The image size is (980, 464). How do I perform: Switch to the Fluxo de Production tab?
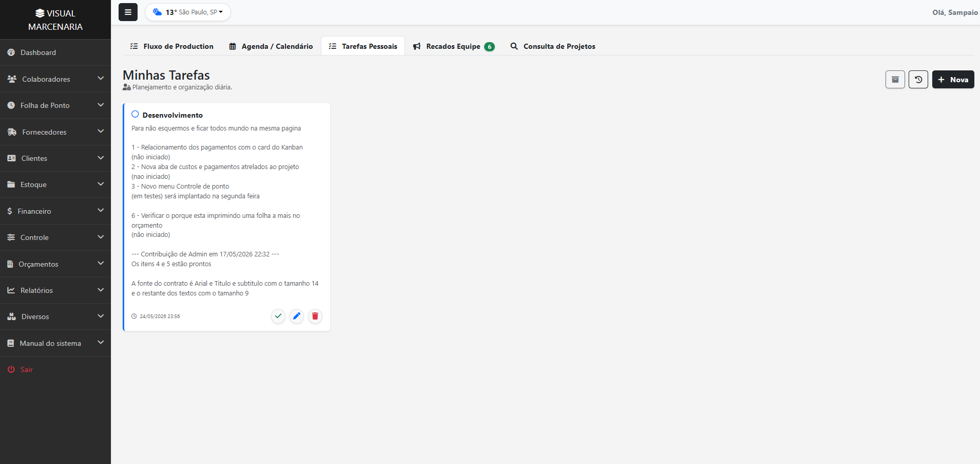pos(172,46)
